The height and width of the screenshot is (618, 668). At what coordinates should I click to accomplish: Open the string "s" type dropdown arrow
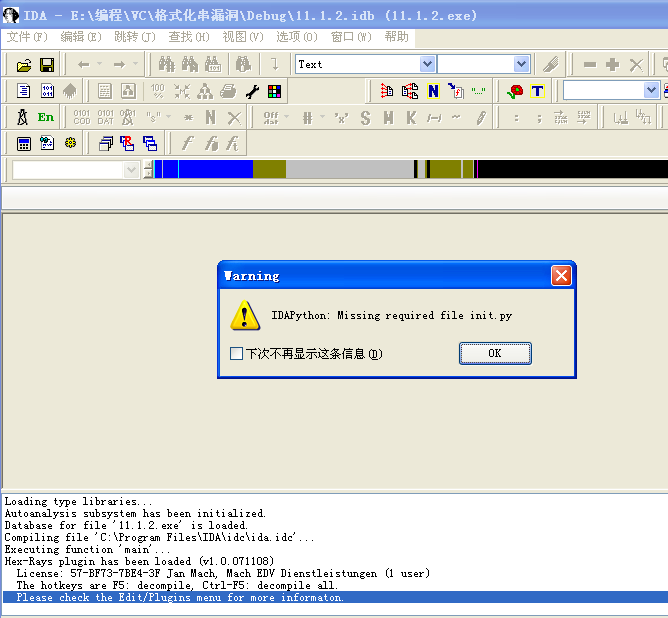click(x=169, y=117)
